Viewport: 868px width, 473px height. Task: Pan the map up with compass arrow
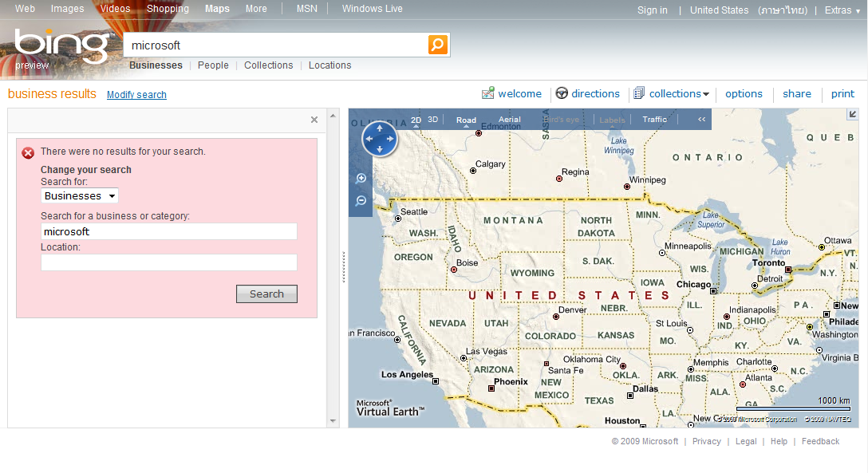pos(380,128)
